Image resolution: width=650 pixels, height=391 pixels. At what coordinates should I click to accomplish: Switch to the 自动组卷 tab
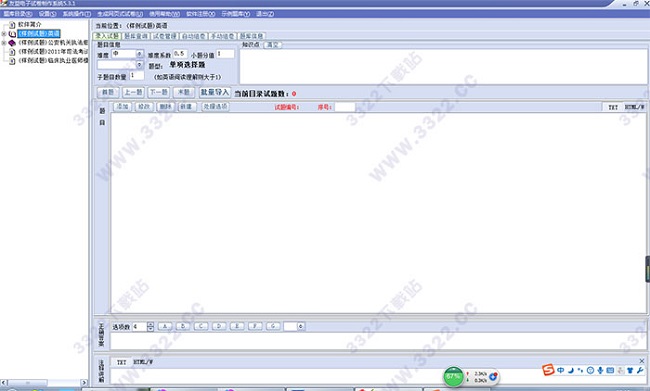[x=194, y=36]
